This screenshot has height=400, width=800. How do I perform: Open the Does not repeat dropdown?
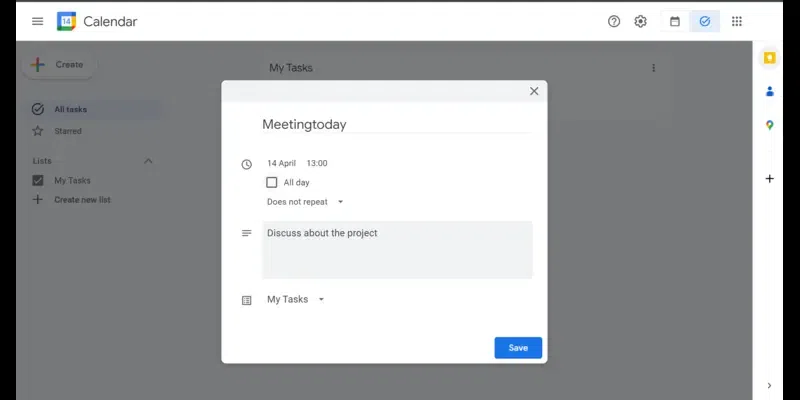(x=304, y=202)
